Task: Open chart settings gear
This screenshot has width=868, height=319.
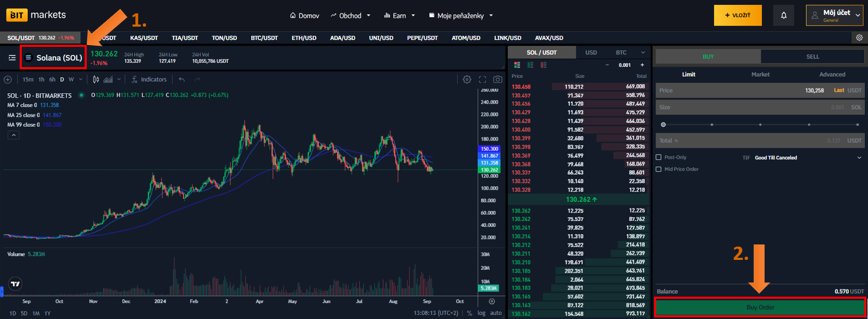Action: tap(467, 79)
